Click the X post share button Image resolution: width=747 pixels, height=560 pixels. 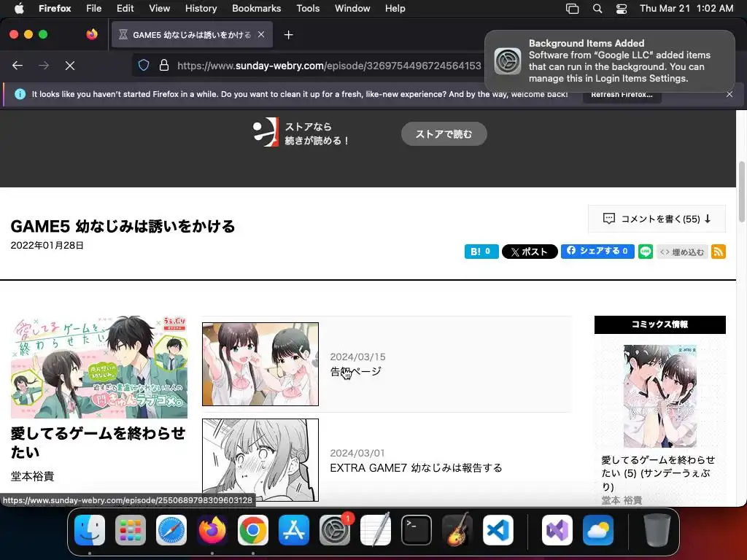(530, 252)
